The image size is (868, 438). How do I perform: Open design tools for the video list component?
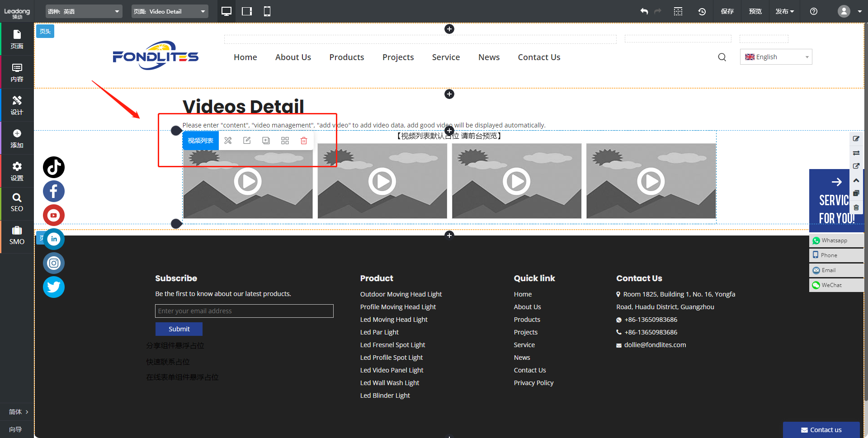(228, 141)
